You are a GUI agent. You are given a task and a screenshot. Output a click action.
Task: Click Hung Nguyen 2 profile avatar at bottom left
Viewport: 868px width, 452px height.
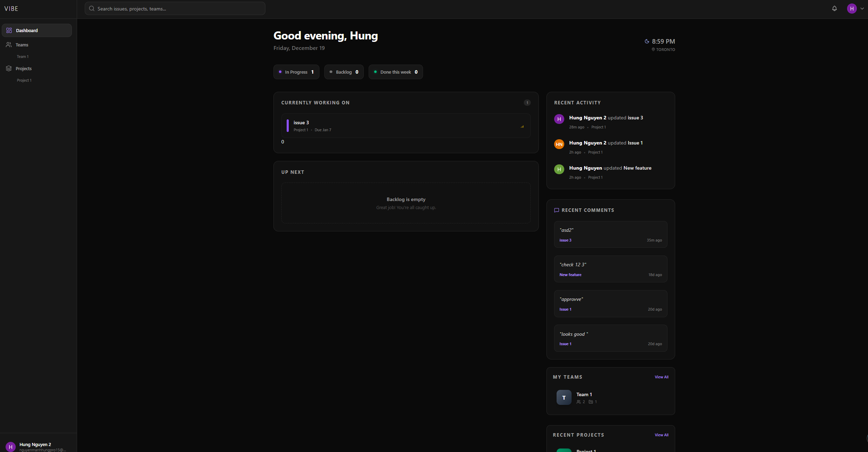point(10,447)
